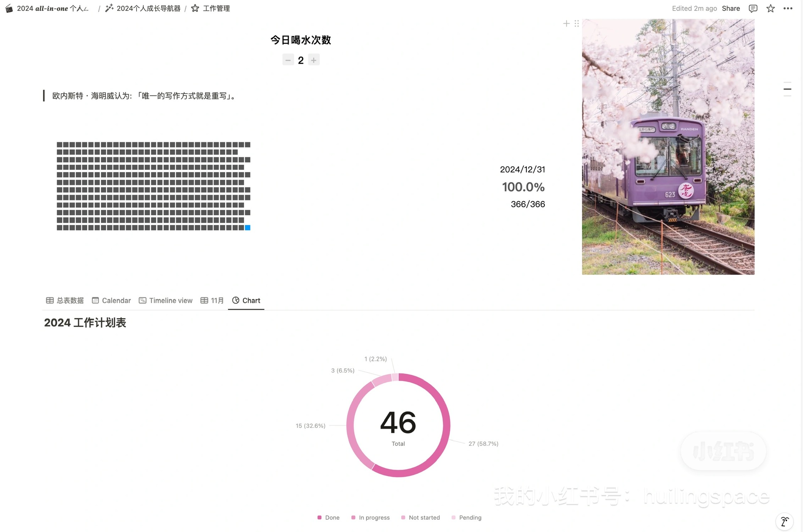Open the help assistant icon at bottom right
This screenshot has width=803, height=532.
[784, 522]
